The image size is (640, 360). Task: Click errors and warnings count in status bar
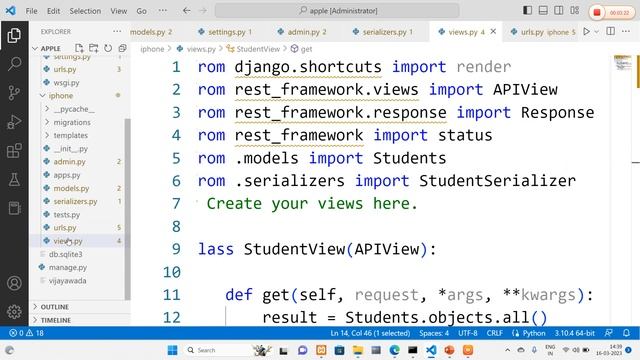(27, 333)
